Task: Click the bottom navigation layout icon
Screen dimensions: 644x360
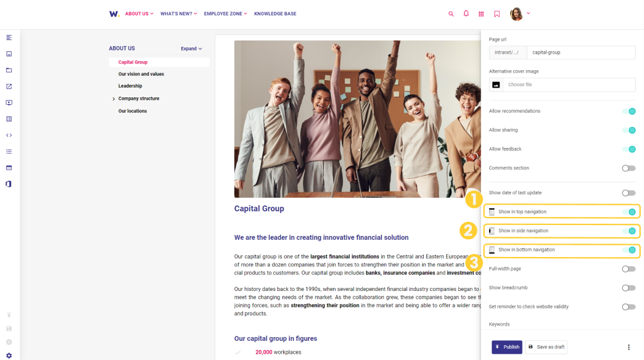Action: pos(492,250)
